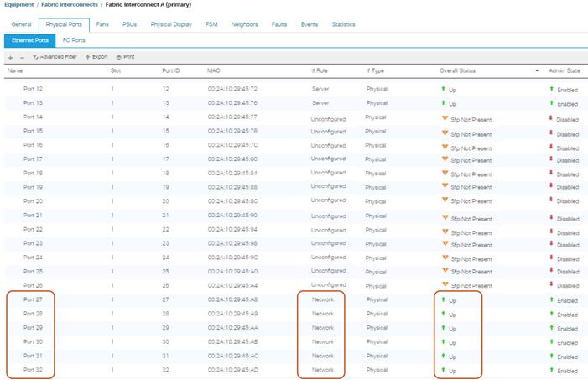Viewport: 588px width, 380px height.
Task: Print the ports list
Action: tap(125, 57)
